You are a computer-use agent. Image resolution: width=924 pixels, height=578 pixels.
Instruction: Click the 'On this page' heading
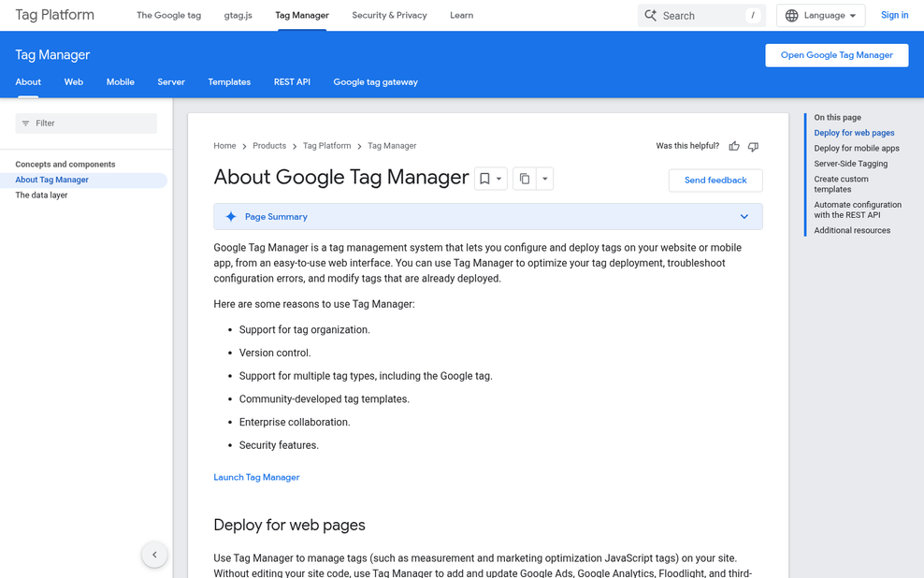point(837,118)
